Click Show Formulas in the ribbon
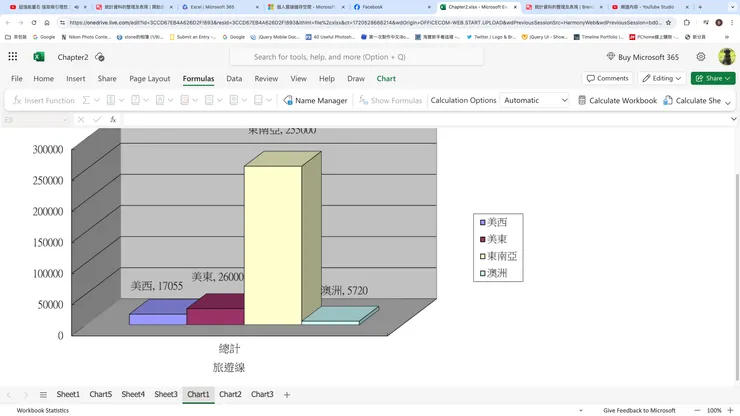This screenshot has height=416, width=740. coord(390,100)
